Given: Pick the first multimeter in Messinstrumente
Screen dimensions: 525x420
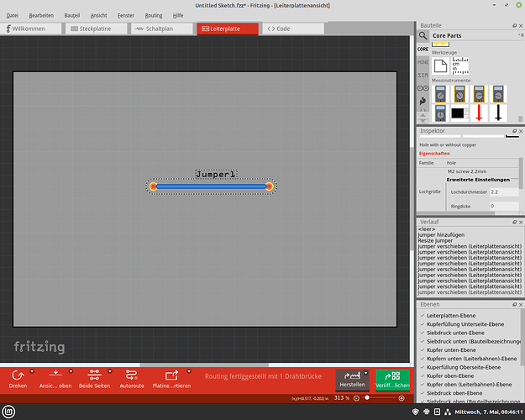Looking at the screenshot, I should [440, 94].
